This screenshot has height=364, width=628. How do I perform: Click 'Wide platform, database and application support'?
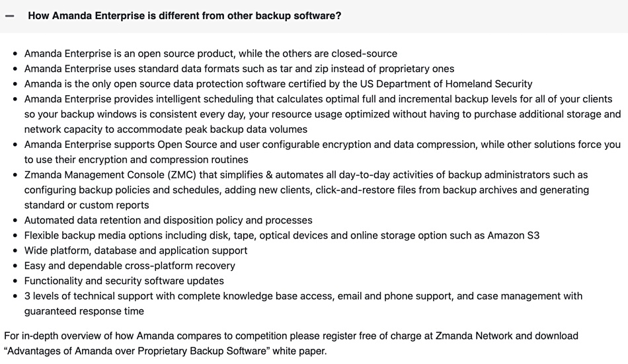[136, 250]
